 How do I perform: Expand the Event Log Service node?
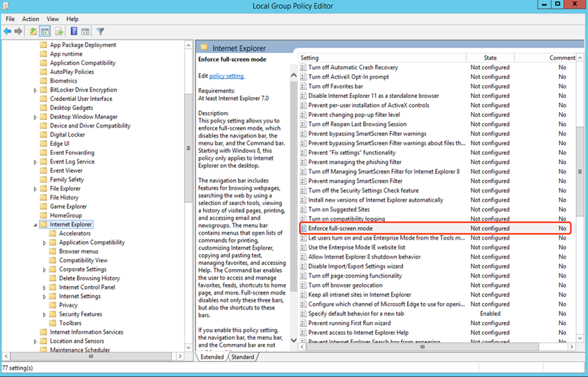tap(35, 162)
